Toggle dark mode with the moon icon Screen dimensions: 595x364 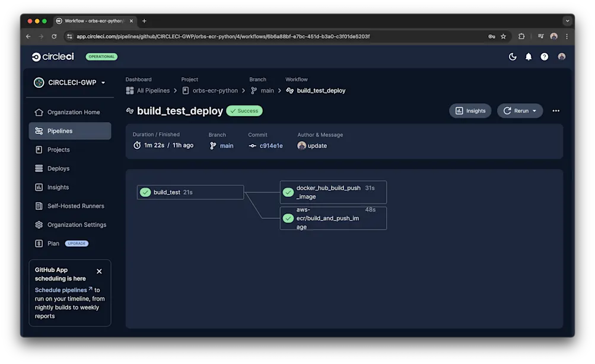(512, 56)
